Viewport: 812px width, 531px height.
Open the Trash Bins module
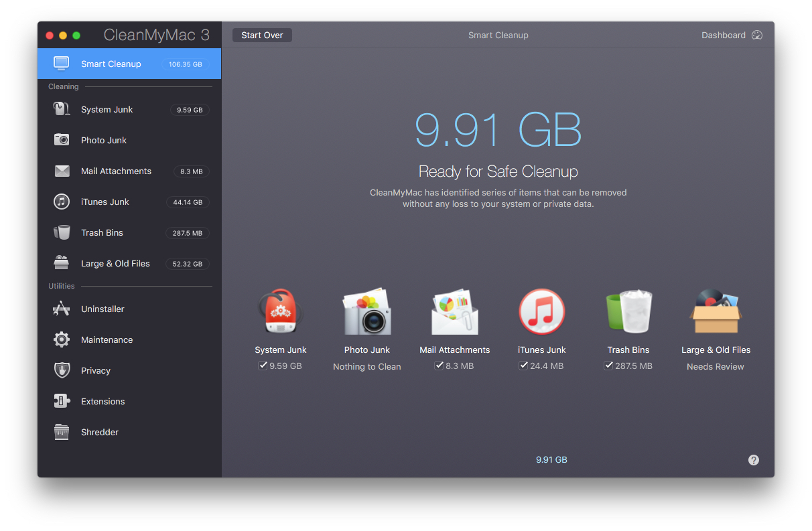click(129, 232)
